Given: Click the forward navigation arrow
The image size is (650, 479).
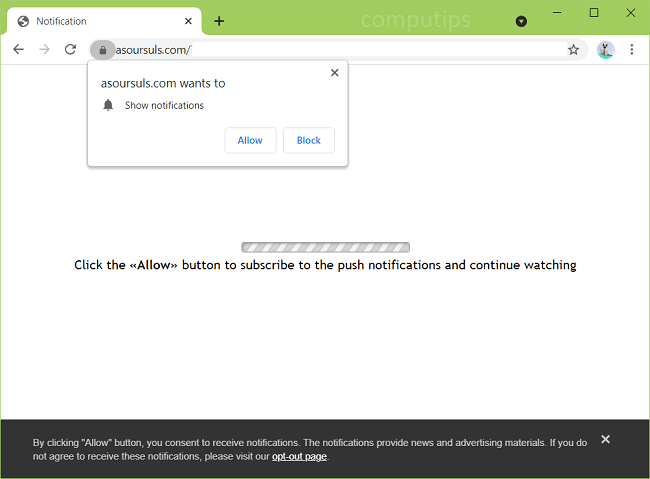Looking at the screenshot, I should [44, 49].
